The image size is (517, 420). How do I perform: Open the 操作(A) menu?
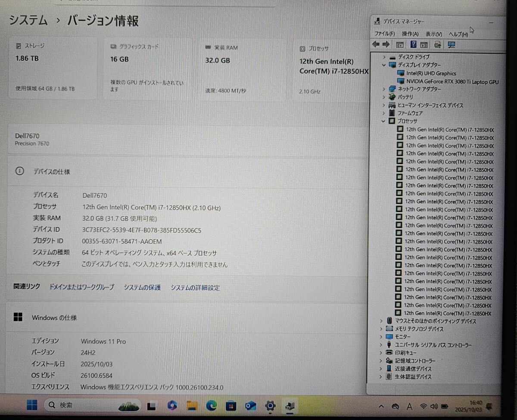point(410,34)
